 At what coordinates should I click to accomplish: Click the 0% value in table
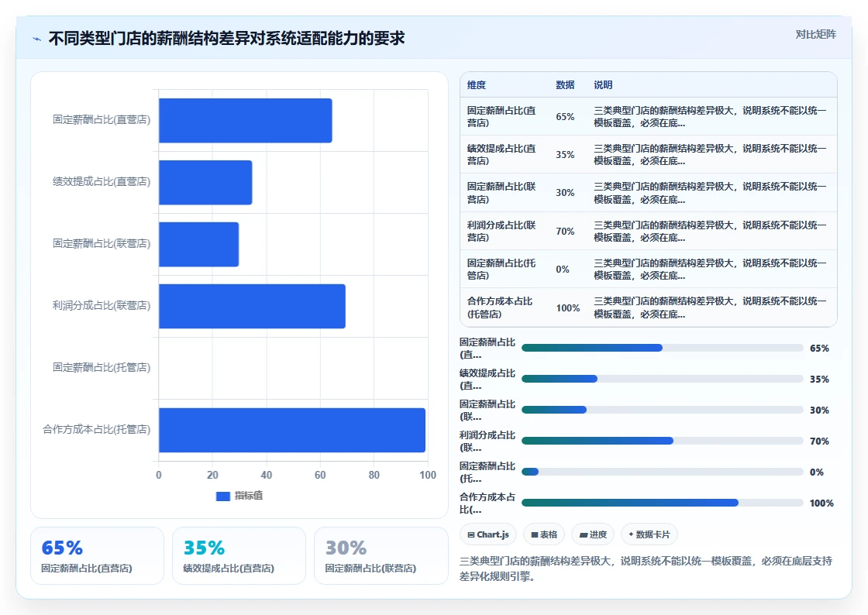[563, 270]
